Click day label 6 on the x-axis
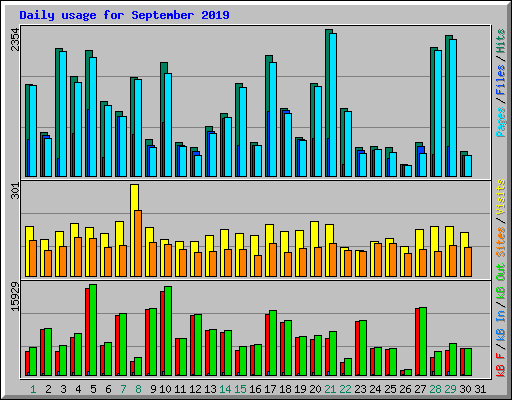Image resolution: width=512 pixels, height=400 pixels. coord(108,389)
